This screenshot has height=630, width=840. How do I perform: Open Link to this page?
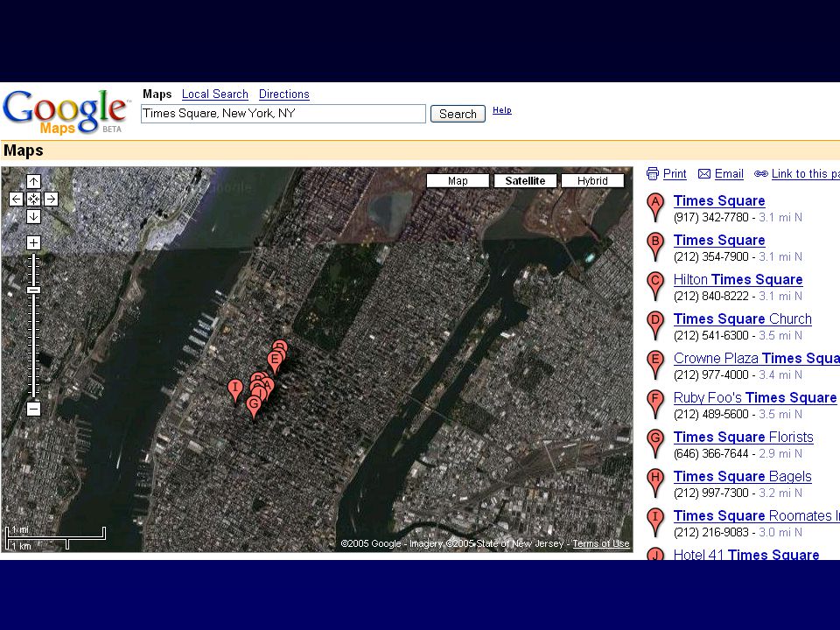click(x=806, y=174)
